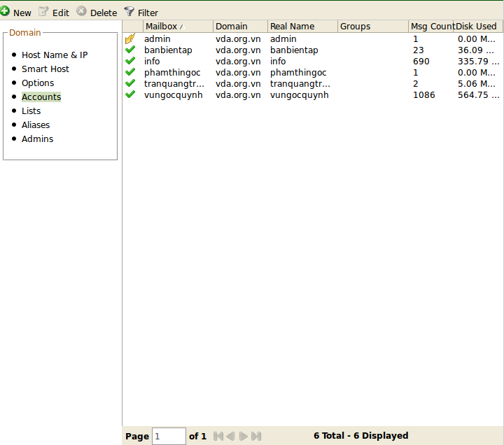Go to first page arrow icon

point(218,436)
